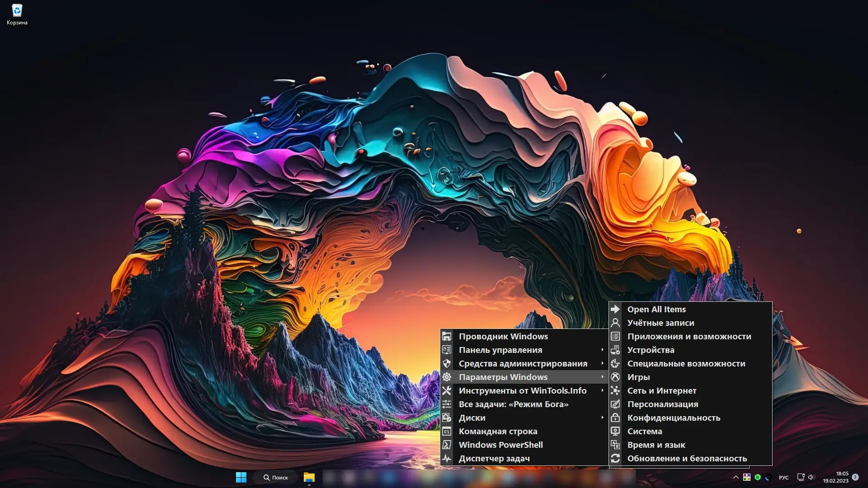Viewport: 868px width, 488px height.
Task: Click the Windows Start button
Action: 241,477
